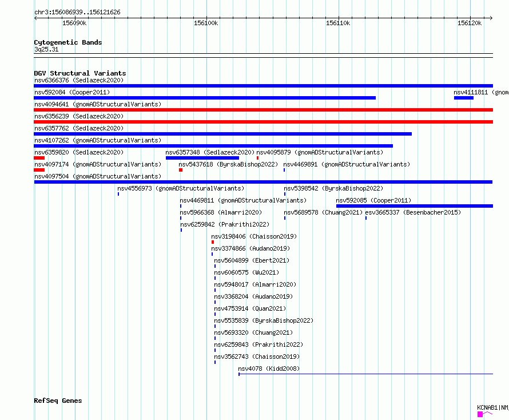Open the nsv4097504 (gnomADStructuralVariants) label
Image resolution: width=509 pixels, height=420 pixels.
point(98,176)
